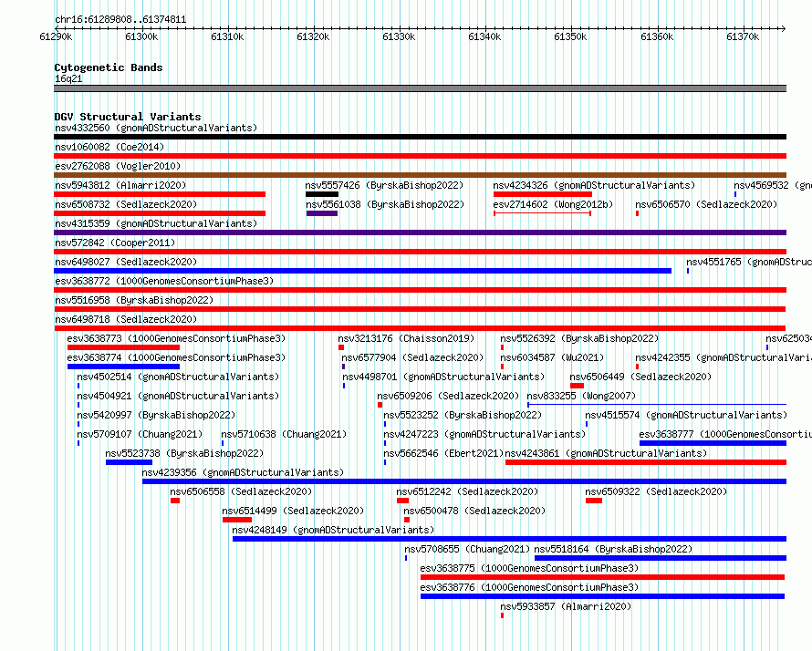The image size is (812, 651).
Task: Click the 61330k ruler tick label
Action: point(399,36)
